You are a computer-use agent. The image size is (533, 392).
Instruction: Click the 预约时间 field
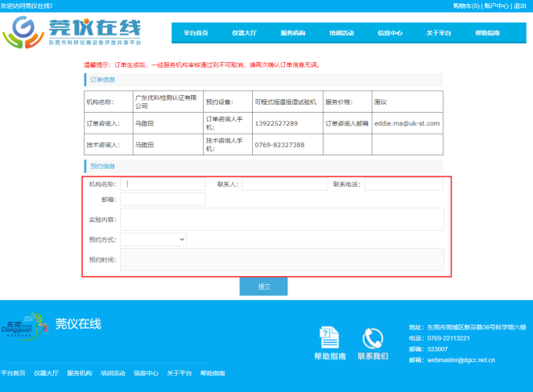click(x=282, y=259)
